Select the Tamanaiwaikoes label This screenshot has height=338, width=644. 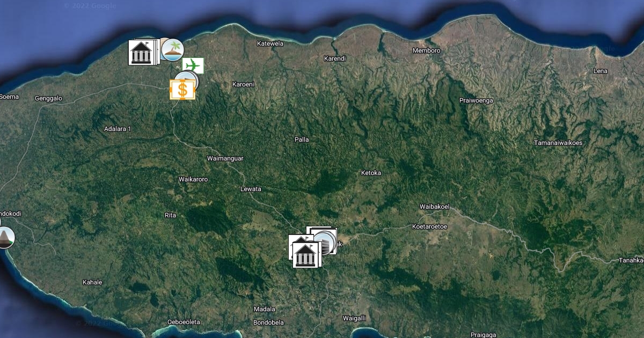coord(558,143)
